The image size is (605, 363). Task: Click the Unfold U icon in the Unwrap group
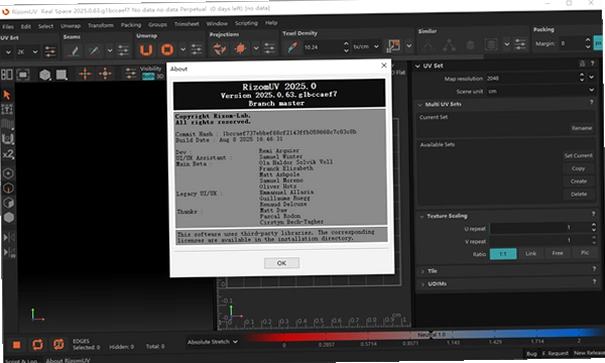[146, 49]
